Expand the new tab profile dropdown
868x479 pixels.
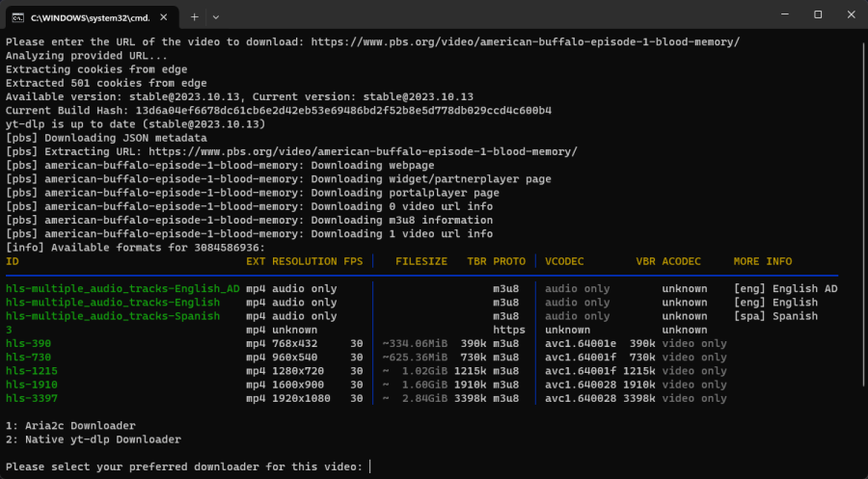pos(215,17)
